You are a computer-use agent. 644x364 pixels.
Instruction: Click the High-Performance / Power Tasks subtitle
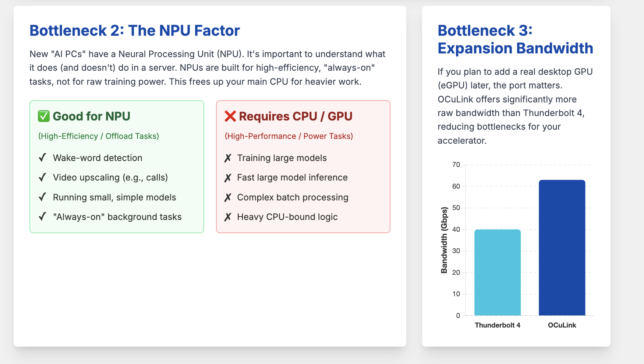point(289,136)
